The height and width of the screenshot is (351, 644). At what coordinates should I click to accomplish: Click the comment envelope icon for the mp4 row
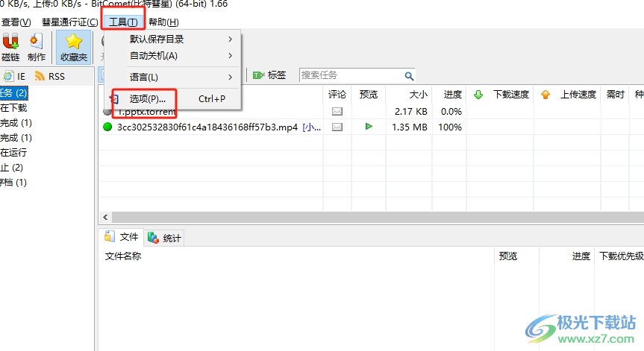pos(337,127)
